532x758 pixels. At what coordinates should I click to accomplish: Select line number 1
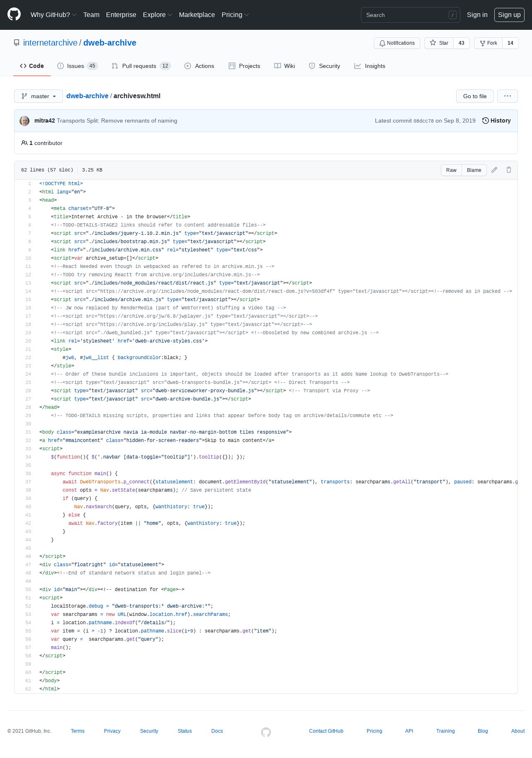click(29, 183)
